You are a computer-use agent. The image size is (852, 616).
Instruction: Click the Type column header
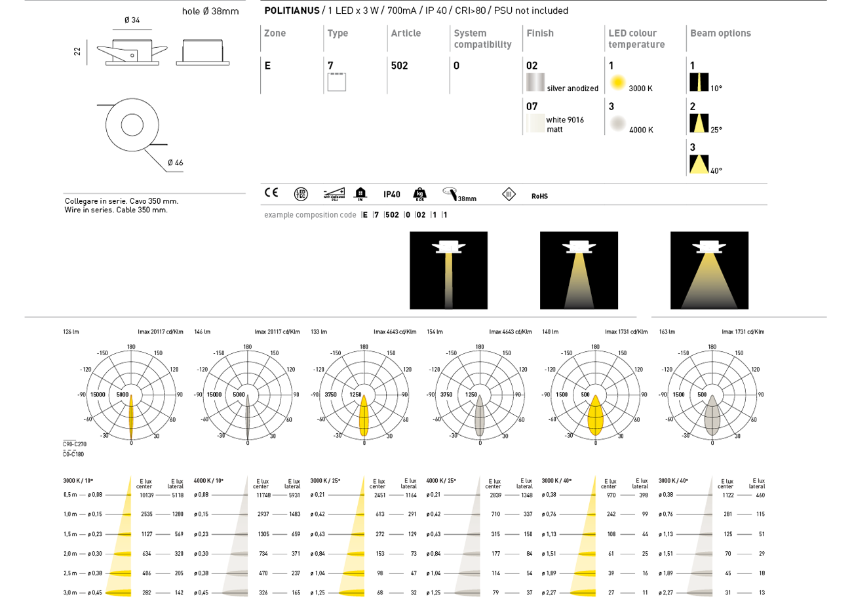tap(338, 33)
